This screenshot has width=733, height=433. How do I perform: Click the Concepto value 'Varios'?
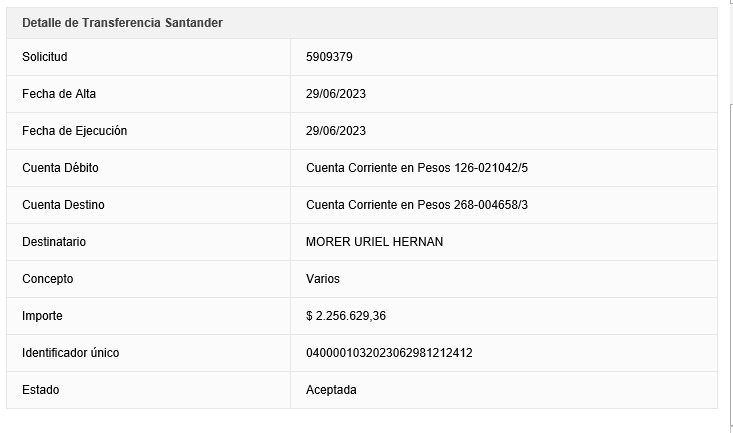click(x=323, y=279)
